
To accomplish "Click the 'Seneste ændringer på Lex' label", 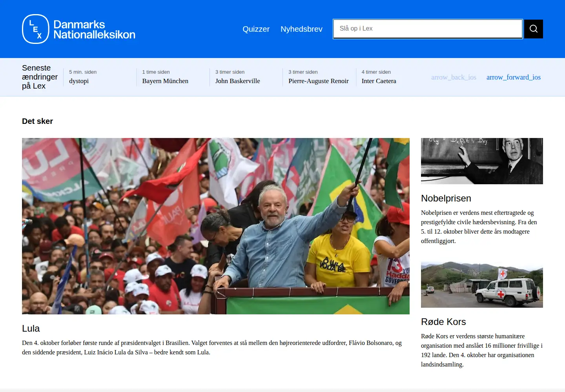I will (x=40, y=77).
